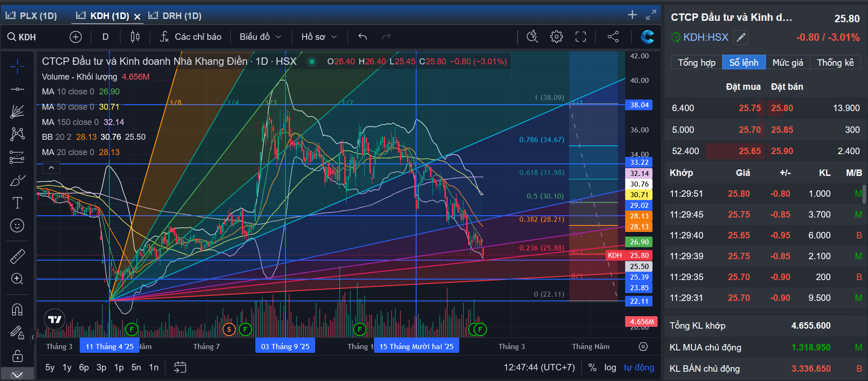
Task: Select the 6p time range
Action: (x=84, y=368)
